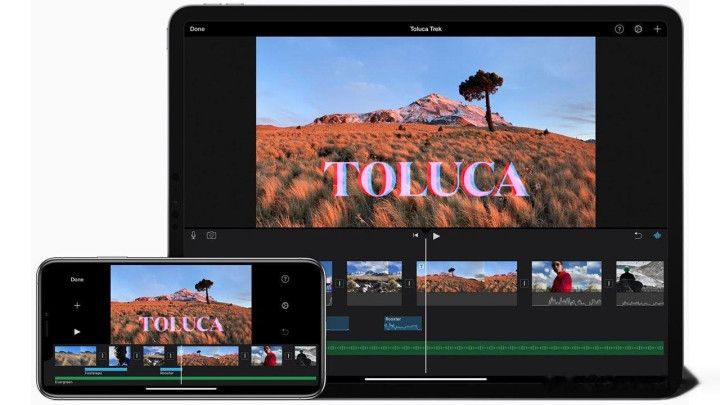Screen dimensions: 720x405
Task: Edit iPad transition between tree and red jacket clips
Action: [x=524, y=283]
